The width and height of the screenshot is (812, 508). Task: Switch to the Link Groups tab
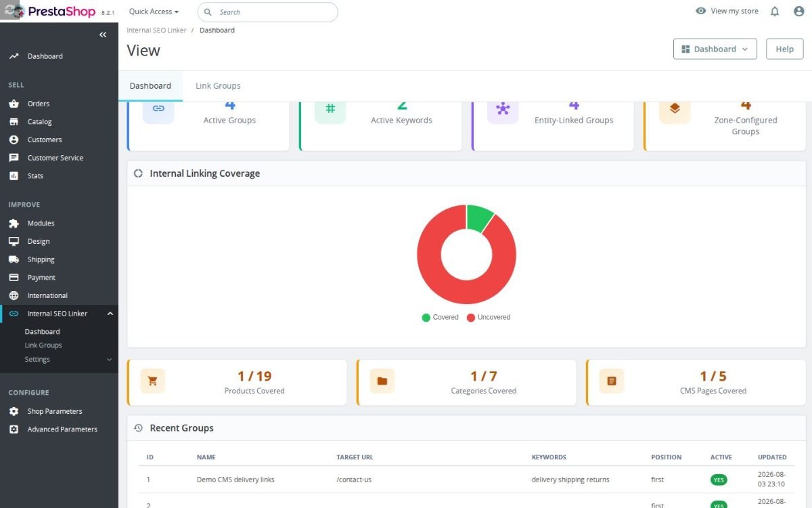[218, 86]
